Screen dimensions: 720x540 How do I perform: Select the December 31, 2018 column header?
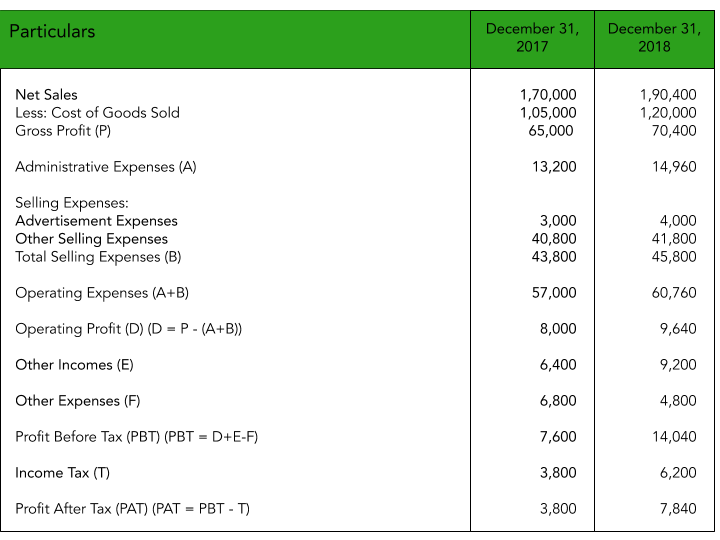pos(652,38)
